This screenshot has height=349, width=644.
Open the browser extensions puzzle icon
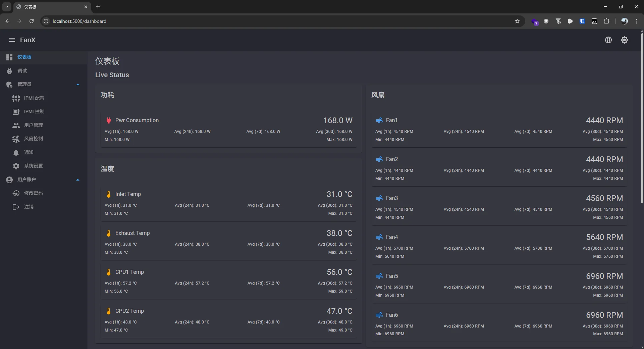[606, 21]
